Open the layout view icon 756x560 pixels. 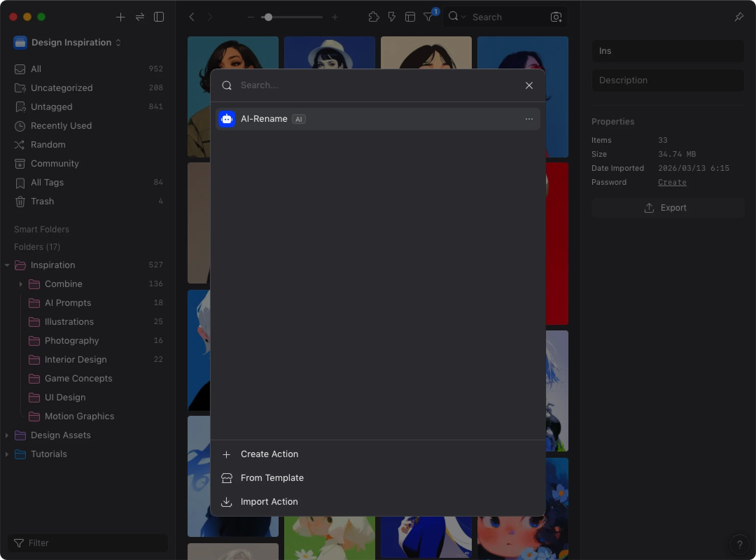(410, 17)
